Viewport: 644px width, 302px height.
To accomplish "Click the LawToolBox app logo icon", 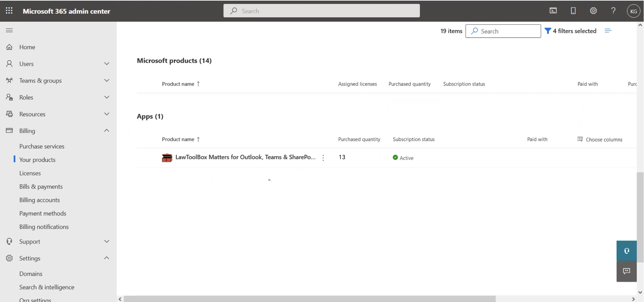I will pyautogui.click(x=167, y=158).
